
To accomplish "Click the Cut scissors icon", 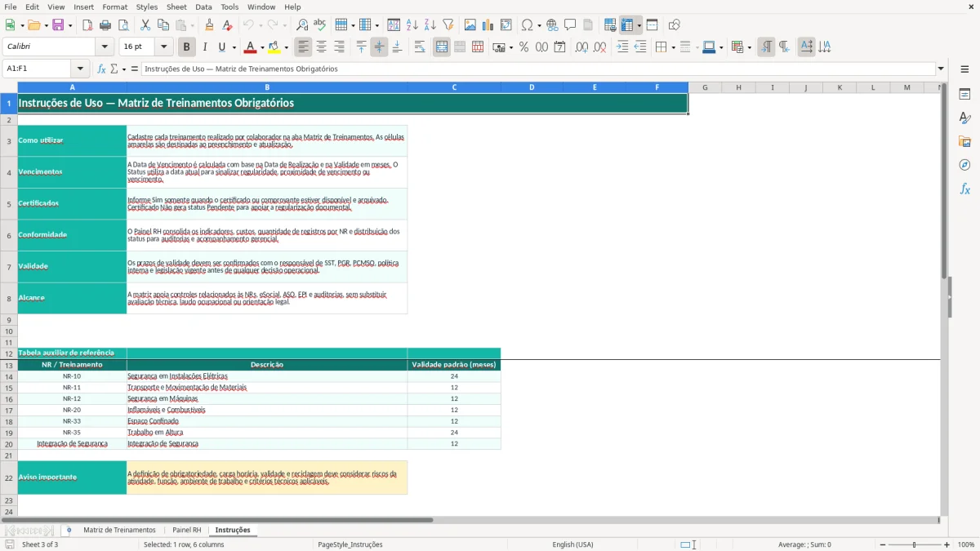I will [145, 25].
